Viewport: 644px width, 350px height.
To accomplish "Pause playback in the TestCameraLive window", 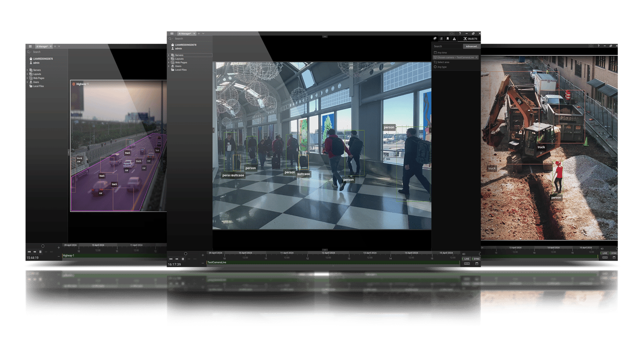I will point(183,259).
